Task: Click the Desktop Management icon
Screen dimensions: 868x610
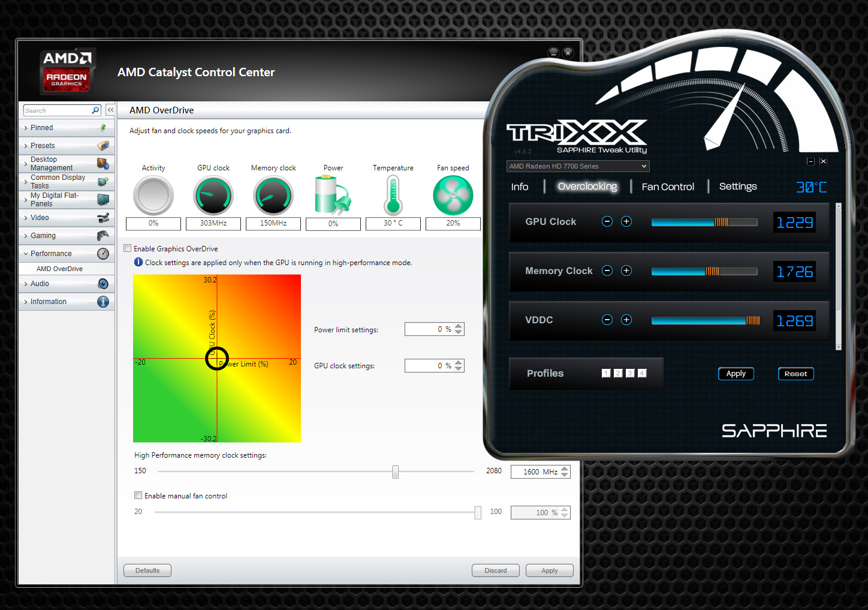Action: (x=103, y=163)
